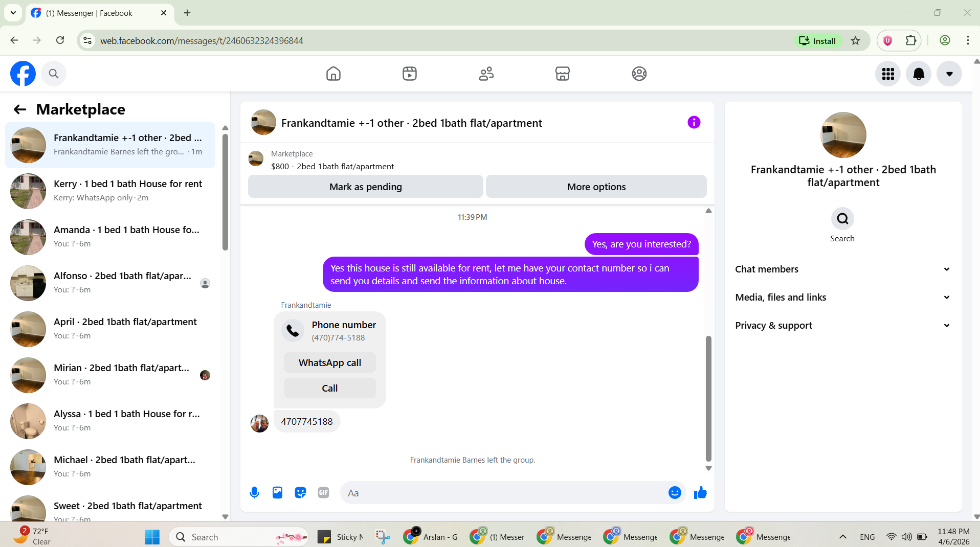This screenshot has height=547, width=980.
Task: Open the Facebook logo home link
Action: point(23,74)
